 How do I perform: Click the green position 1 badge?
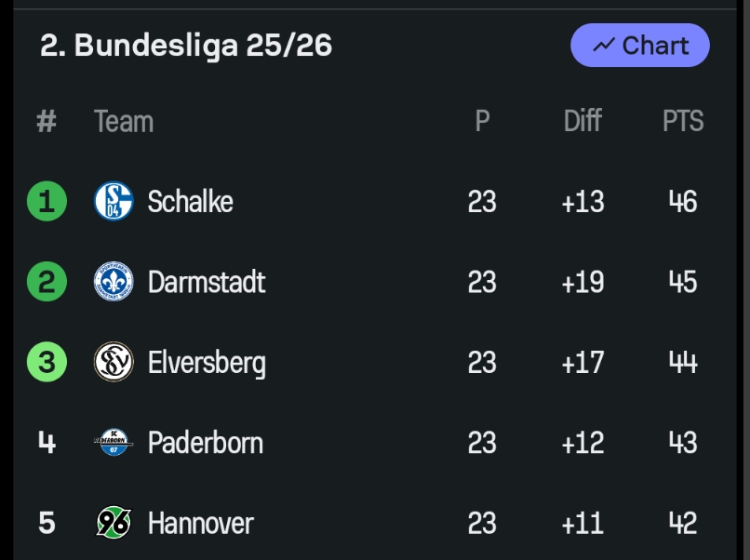[47, 201]
